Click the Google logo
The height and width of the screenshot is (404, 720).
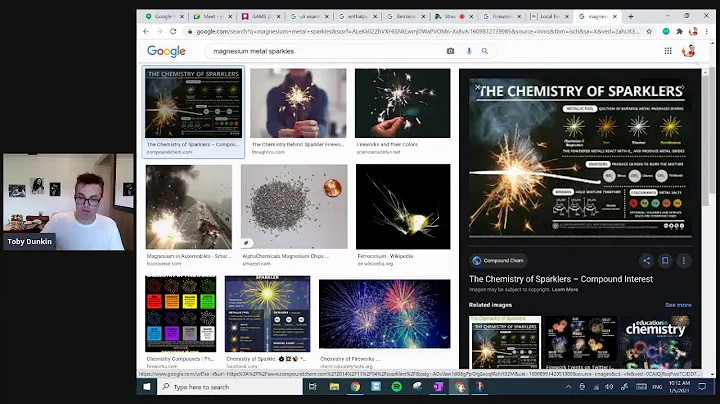tap(166, 51)
